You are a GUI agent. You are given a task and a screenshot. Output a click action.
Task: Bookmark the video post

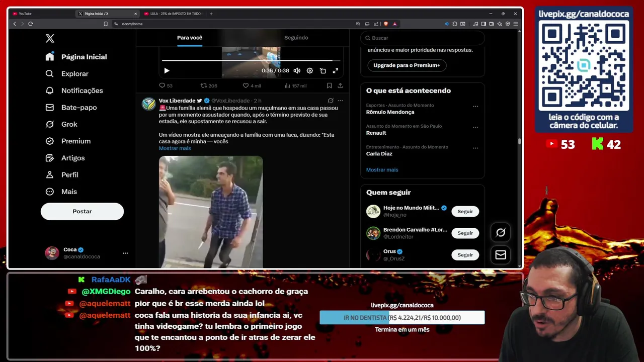(329, 85)
